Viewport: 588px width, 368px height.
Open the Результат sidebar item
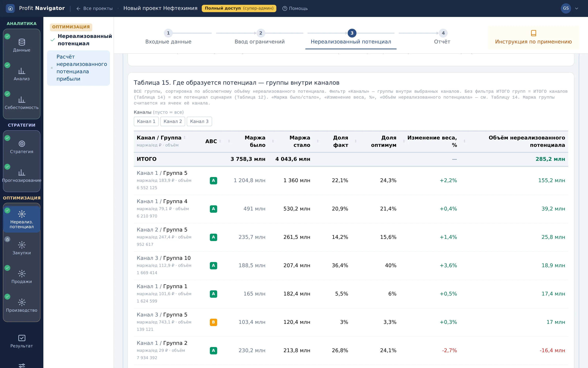[22, 342]
